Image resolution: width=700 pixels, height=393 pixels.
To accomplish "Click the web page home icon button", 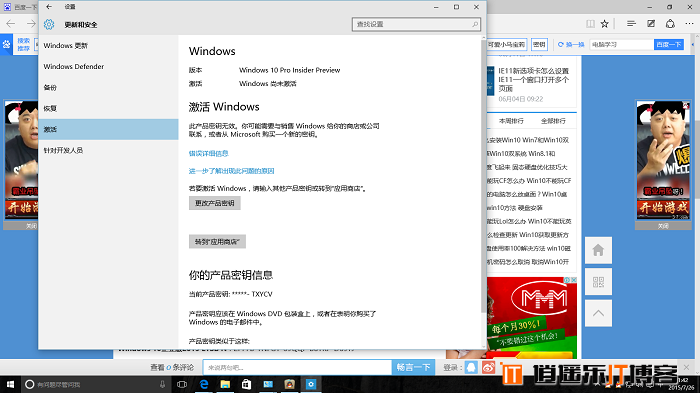I will point(598,250).
